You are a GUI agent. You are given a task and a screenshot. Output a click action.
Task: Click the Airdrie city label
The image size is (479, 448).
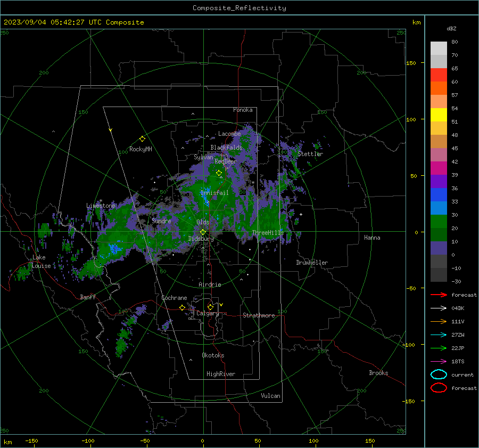pyautogui.click(x=210, y=284)
